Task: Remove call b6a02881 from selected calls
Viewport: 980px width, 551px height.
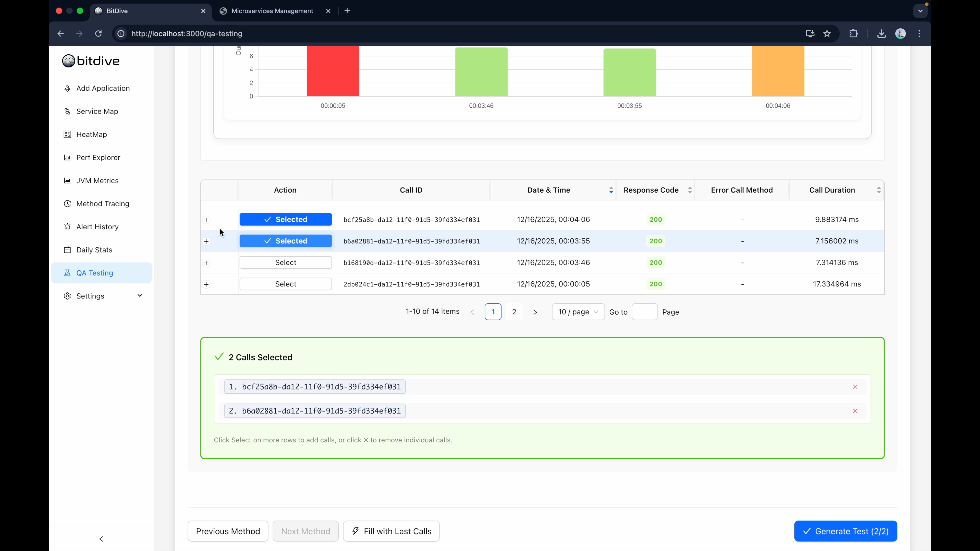Action: coord(855,411)
